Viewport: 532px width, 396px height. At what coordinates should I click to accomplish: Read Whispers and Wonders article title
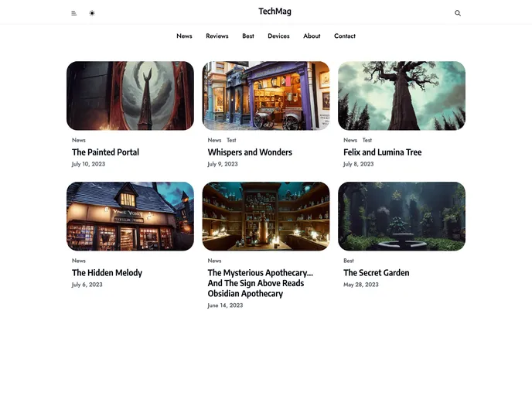coord(250,152)
